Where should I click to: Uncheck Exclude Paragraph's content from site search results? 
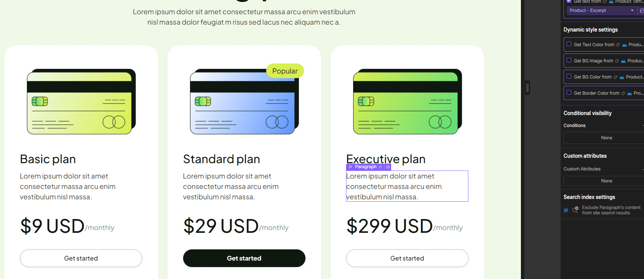click(x=566, y=210)
